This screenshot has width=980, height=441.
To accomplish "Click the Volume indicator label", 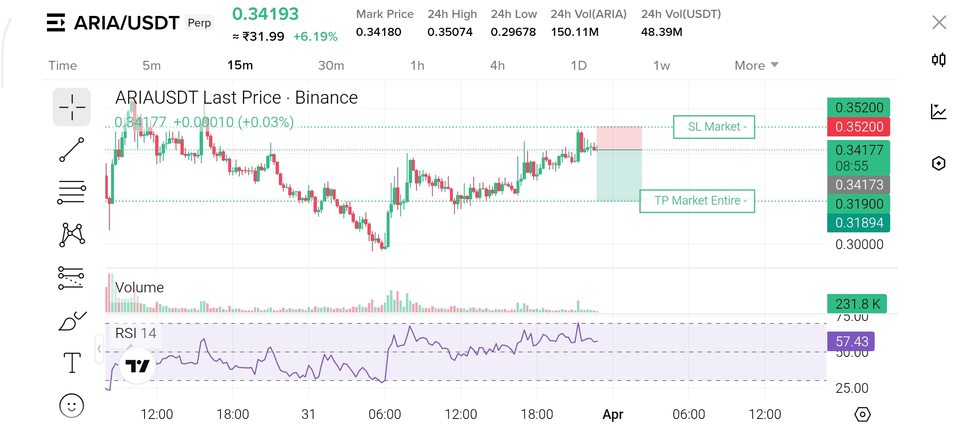I will pyautogui.click(x=139, y=287).
